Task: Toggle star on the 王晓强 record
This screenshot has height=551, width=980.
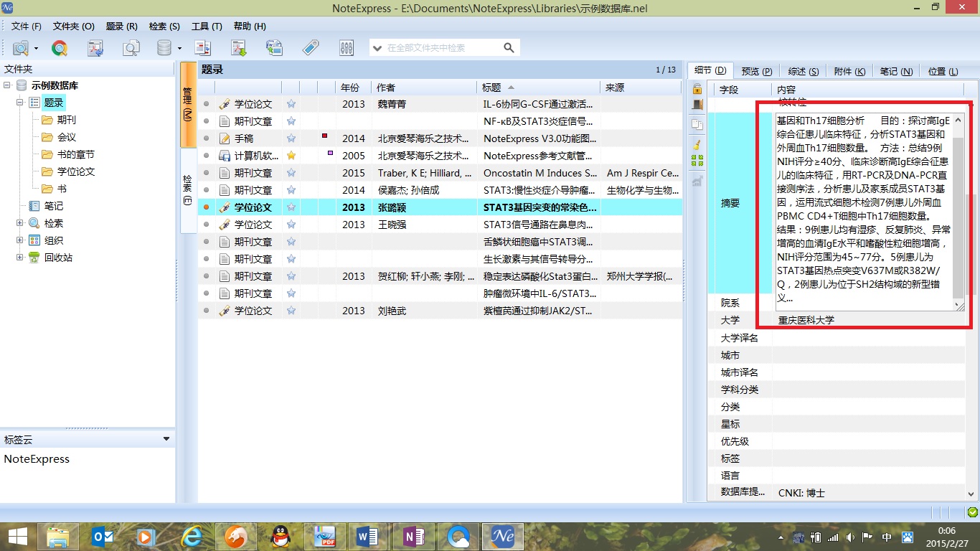Action: [x=291, y=225]
